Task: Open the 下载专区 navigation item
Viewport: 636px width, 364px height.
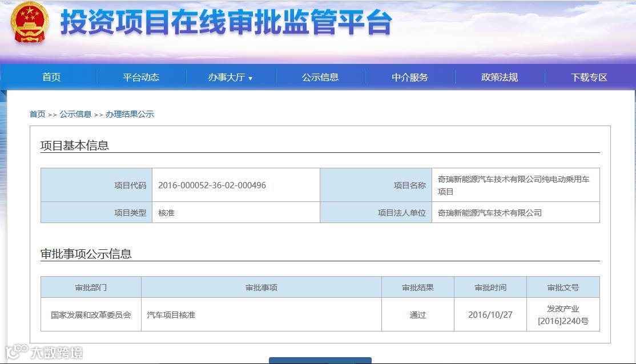Action: (589, 77)
